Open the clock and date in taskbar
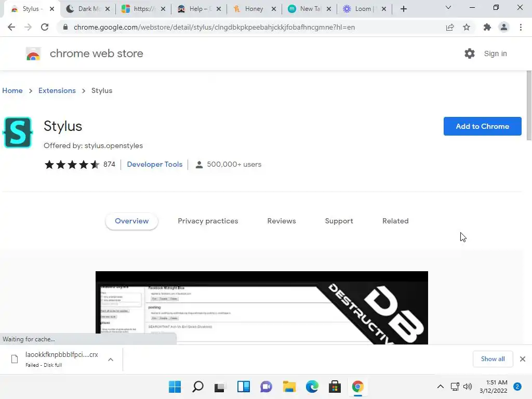The width and height of the screenshot is (532, 399). [494, 387]
